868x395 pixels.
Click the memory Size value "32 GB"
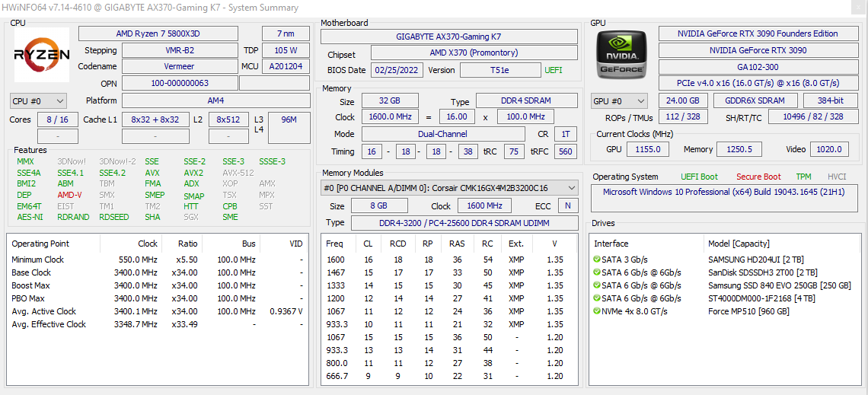[390, 101]
